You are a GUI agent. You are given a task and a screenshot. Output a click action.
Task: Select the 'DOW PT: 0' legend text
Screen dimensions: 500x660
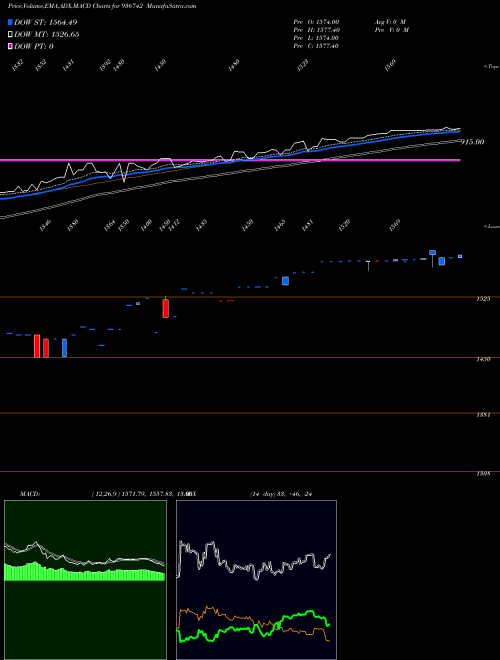33,46
